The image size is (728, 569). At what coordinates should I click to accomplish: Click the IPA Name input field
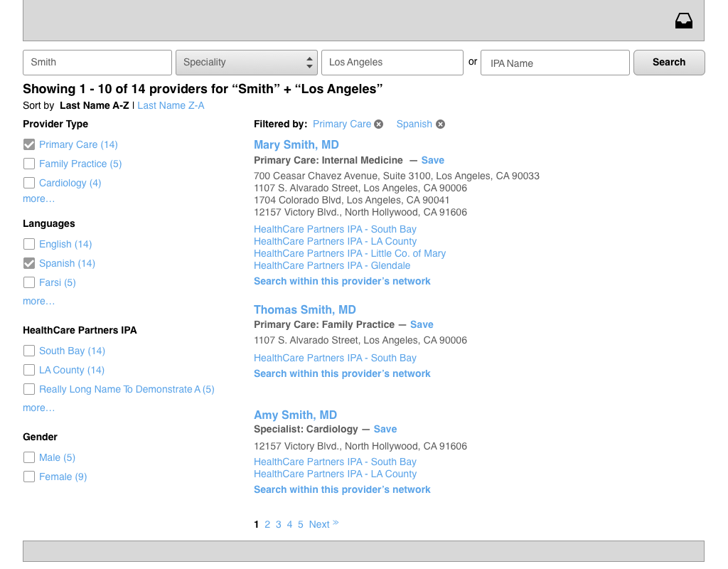555,63
